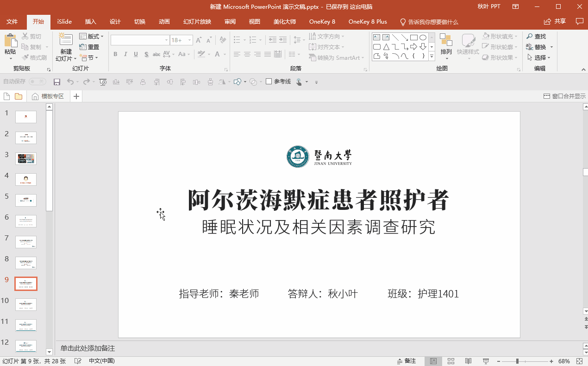Select the Isosceles Triangle shape in gallery
The height and width of the screenshot is (366, 588).
pyautogui.click(x=386, y=47)
